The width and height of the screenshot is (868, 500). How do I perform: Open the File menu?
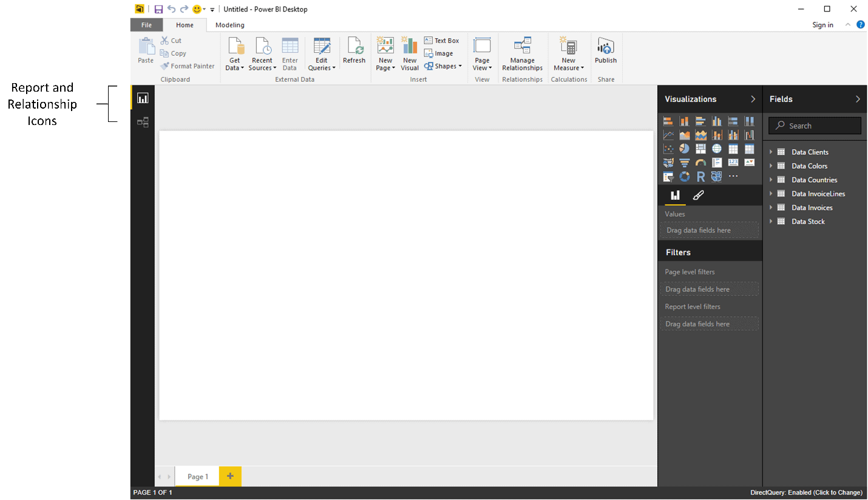pos(146,25)
